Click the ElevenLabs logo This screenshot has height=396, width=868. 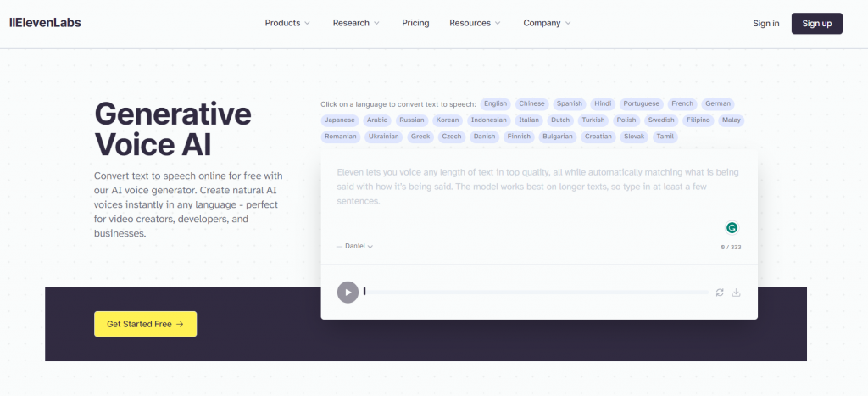46,23
